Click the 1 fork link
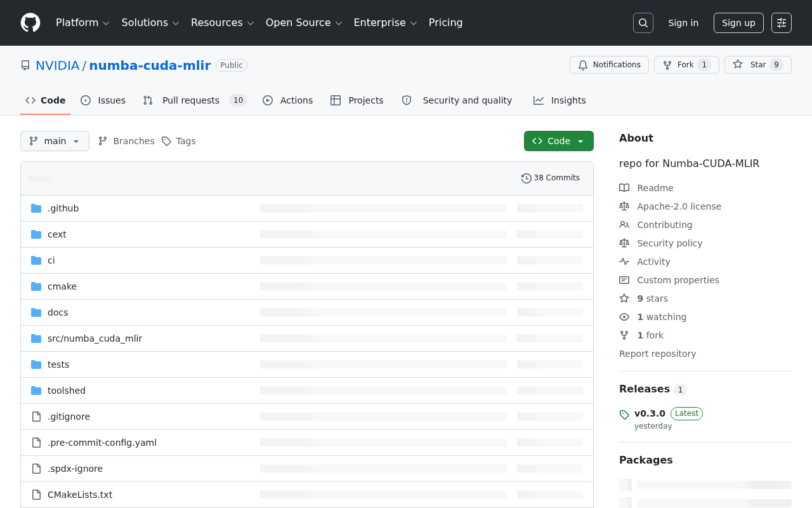The width and height of the screenshot is (812, 508). (650, 335)
